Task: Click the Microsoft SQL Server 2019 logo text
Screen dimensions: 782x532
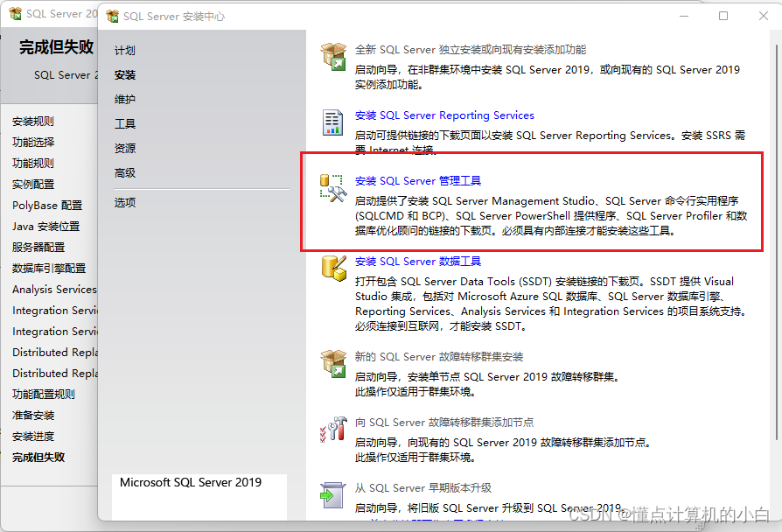Action: tap(191, 482)
